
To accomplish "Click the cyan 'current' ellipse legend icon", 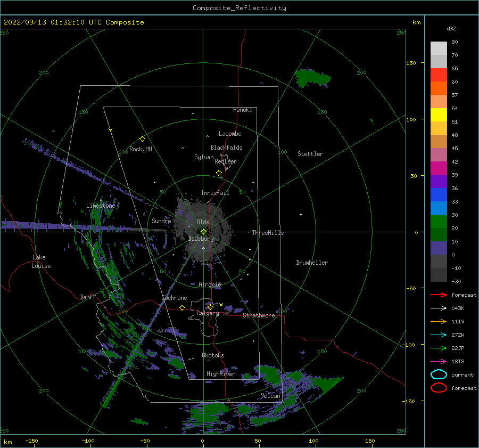I will (439, 374).
